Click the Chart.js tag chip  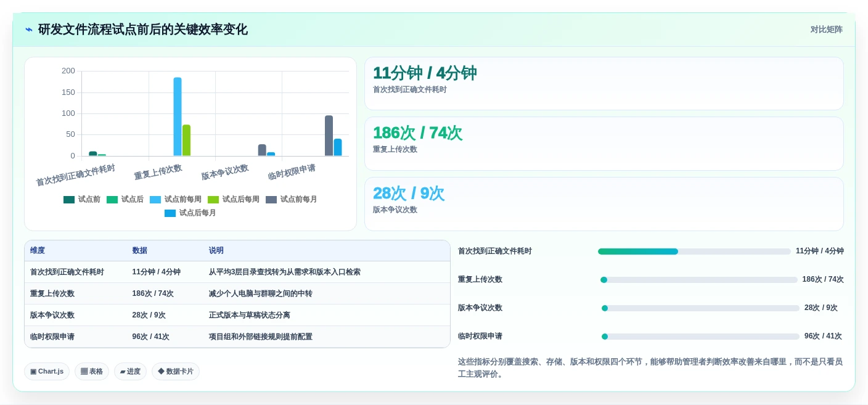point(47,371)
